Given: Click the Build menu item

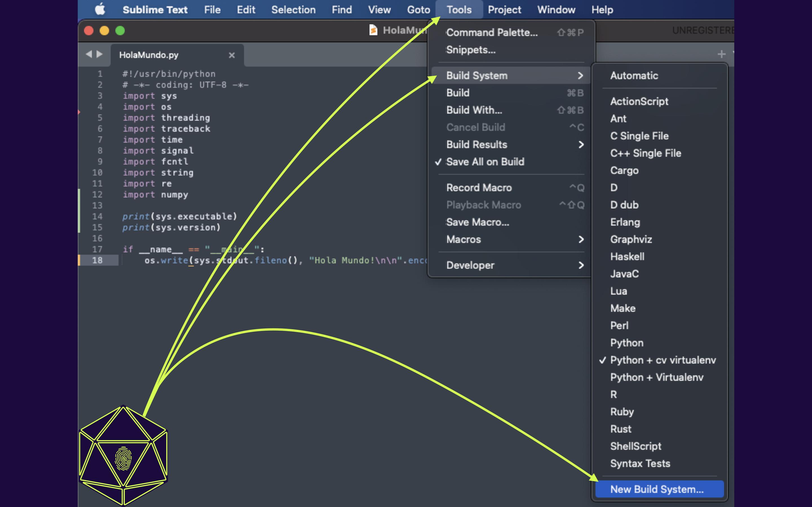Looking at the screenshot, I should 458,93.
